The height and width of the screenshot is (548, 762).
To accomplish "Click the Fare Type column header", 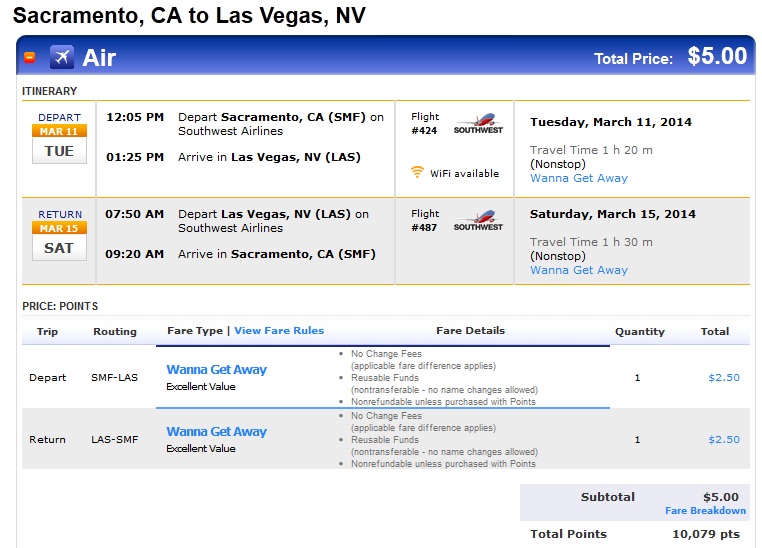I will 195,331.
